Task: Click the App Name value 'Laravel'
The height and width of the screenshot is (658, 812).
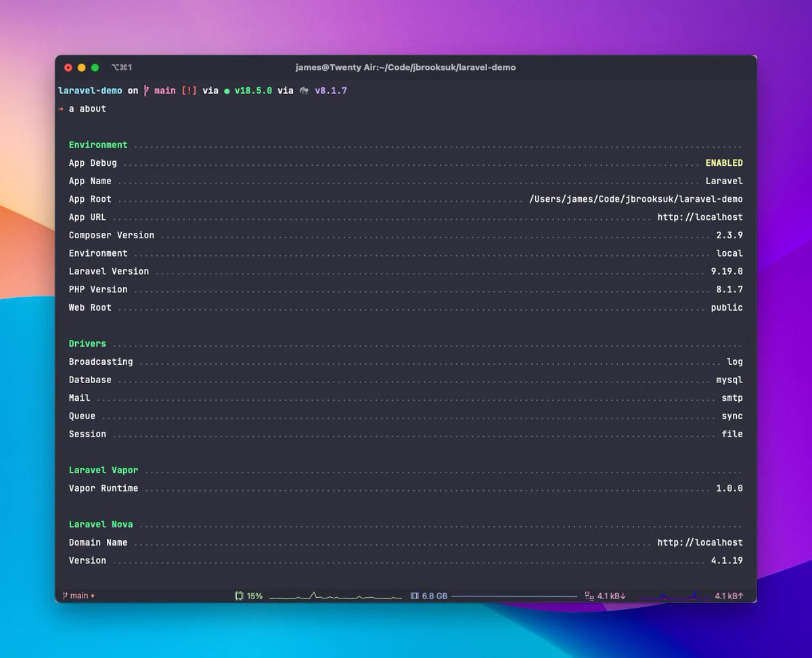Action: [x=724, y=181]
